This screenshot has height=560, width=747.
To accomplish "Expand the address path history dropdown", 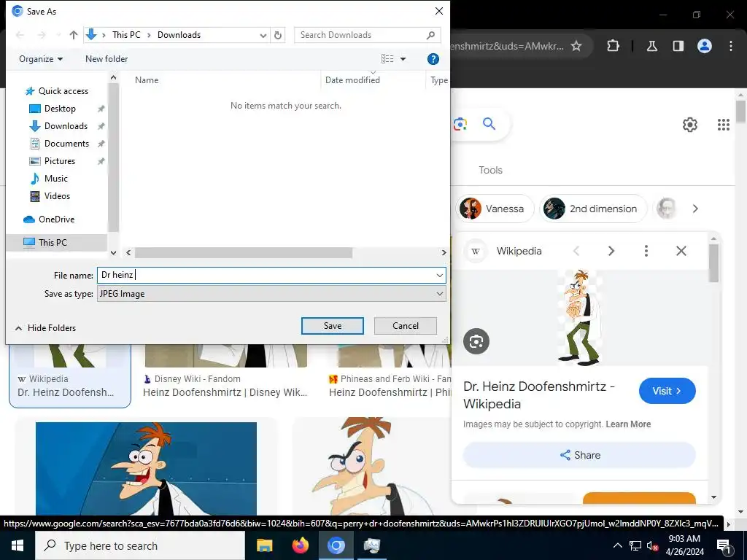I will tap(263, 35).
